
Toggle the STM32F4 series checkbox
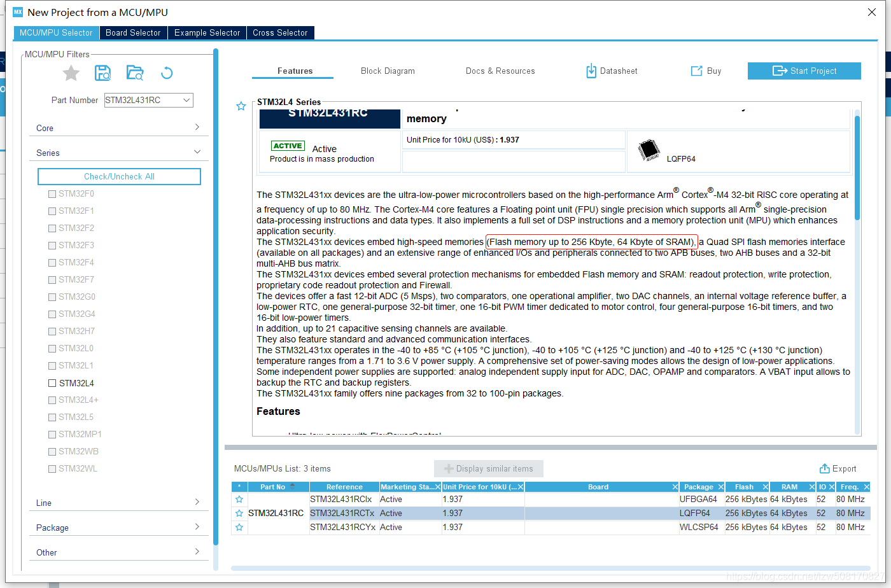coord(52,263)
